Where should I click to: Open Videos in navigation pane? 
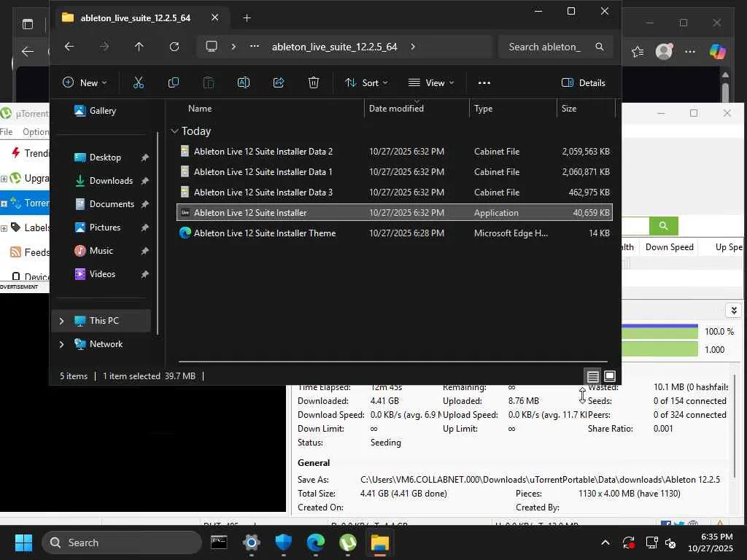[102, 274]
